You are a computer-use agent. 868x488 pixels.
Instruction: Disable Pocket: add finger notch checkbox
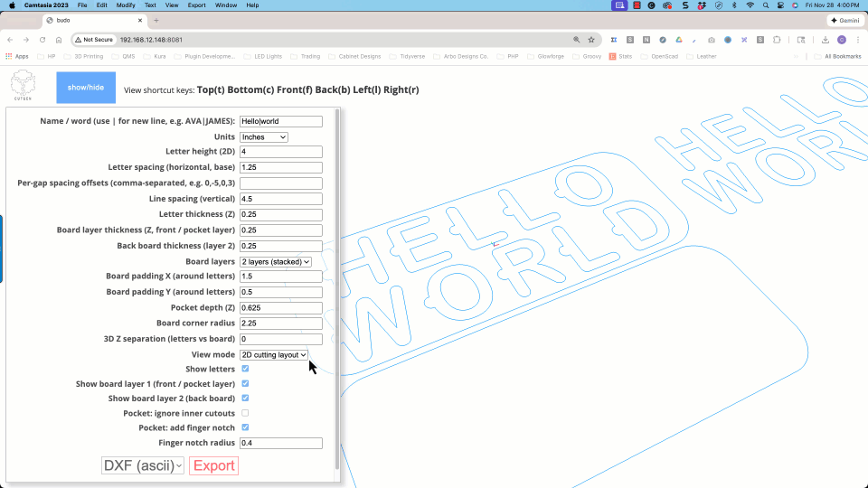click(246, 427)
